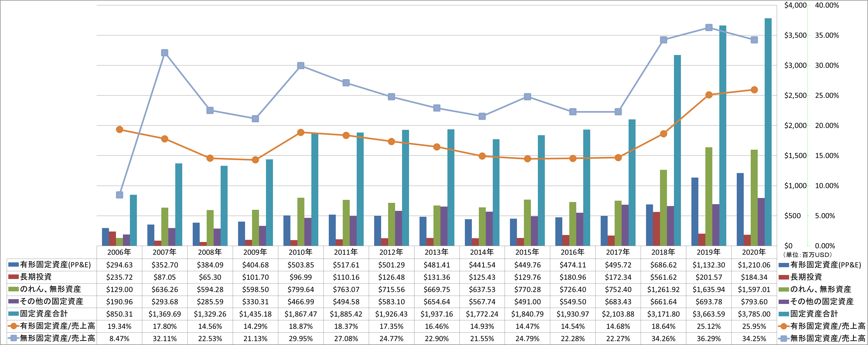
Task: Click total fixed assets value $3,785.00
Action: point(754,314)
